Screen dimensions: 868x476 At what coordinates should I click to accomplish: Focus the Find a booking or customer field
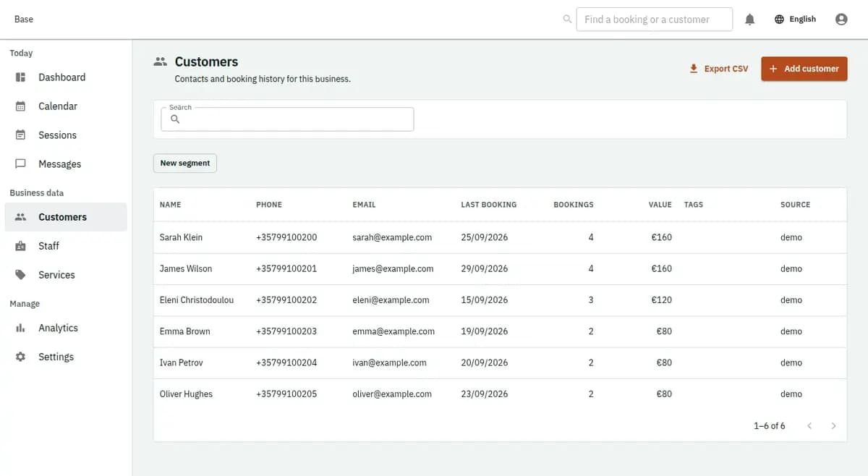click(655, 20)
